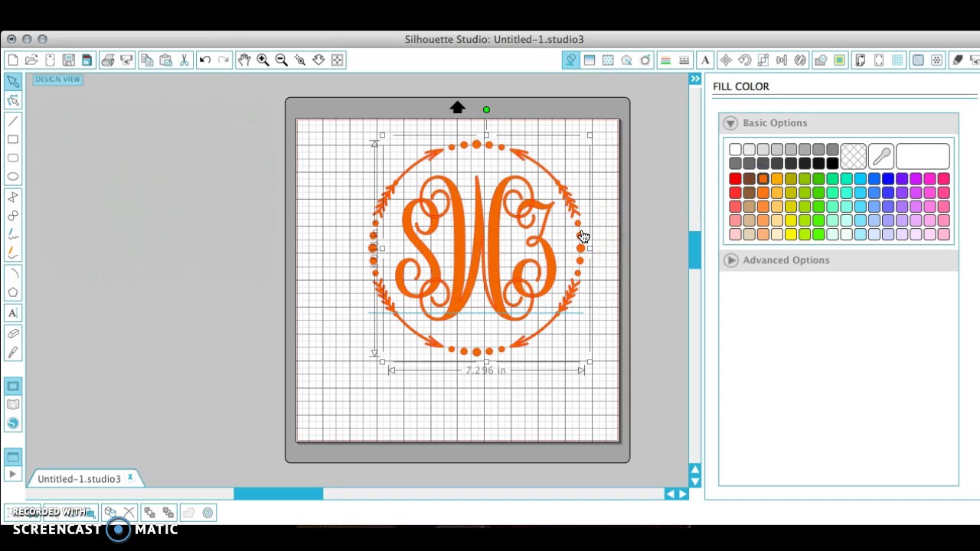The height and width of the screenshot is (551, 980).
Task: Click the current fill color preview box
Action: click(923, 156)
